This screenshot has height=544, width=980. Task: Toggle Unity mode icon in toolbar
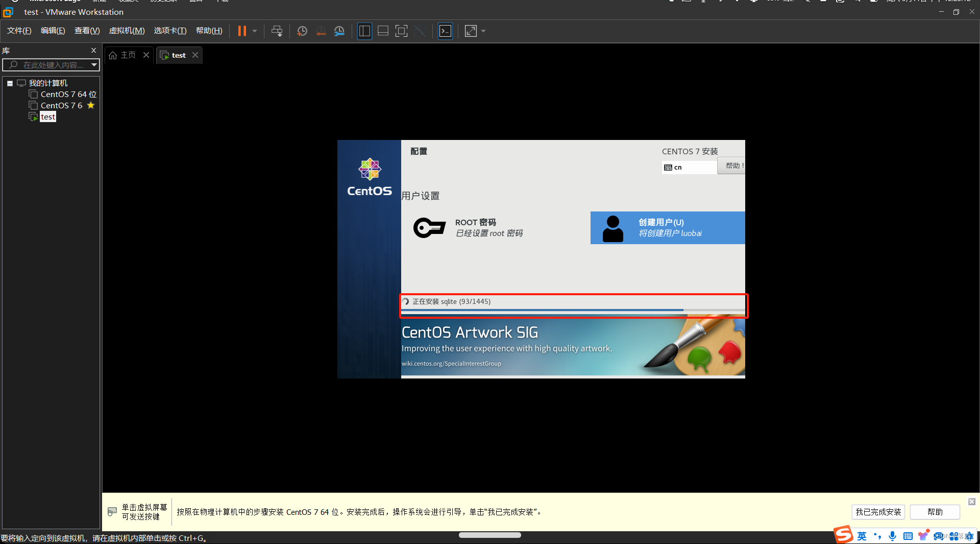click(x=420, y=31)
